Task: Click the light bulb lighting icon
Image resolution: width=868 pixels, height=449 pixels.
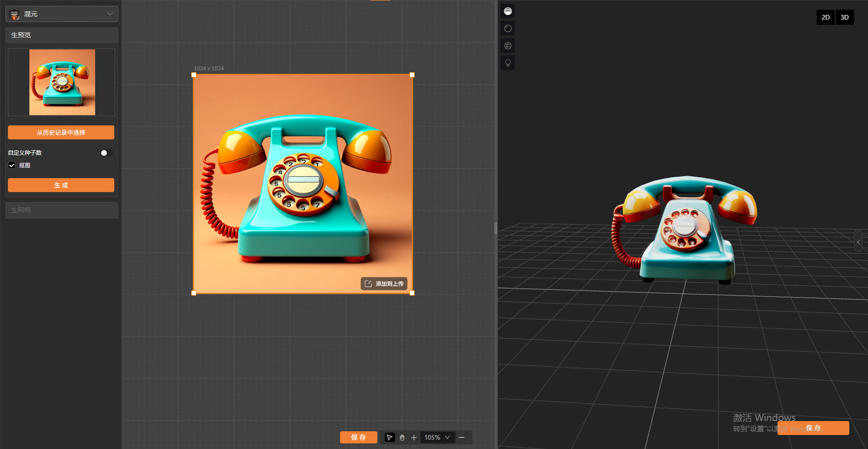Action: tap(508, 63)
